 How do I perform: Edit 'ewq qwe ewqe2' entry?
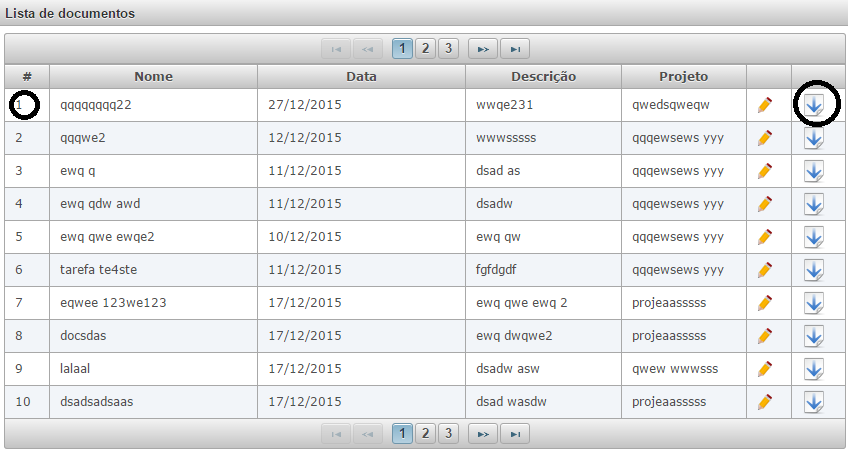pyautogui.click(x=765, y=237)
